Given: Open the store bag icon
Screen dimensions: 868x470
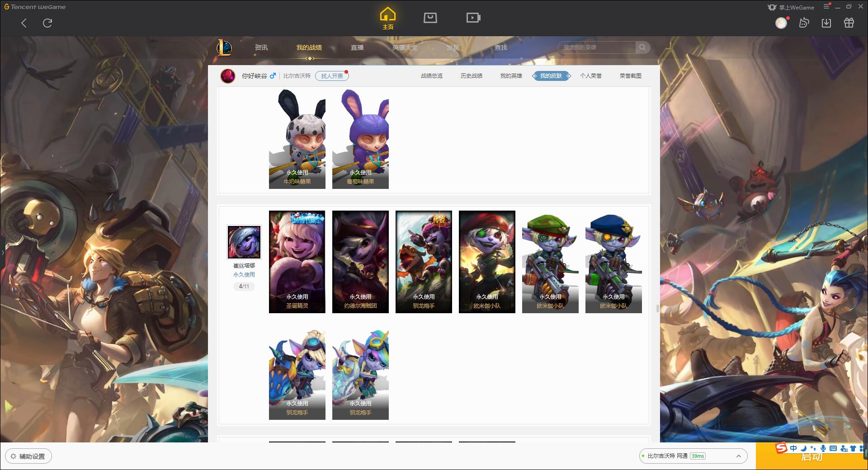Looking at the screenshot, I should tap(430, 18).
